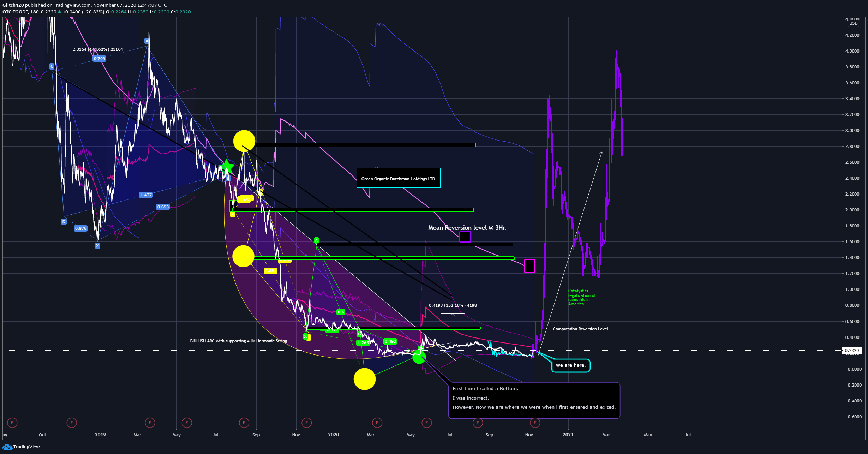Select the 'We are here.' callout
The width and height of the screenshot is (868, 454).
pos(570,365)
